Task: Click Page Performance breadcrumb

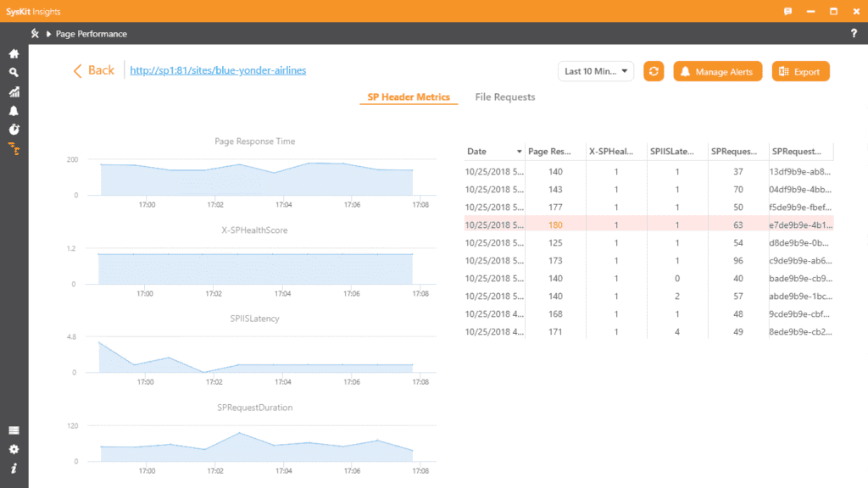Action: pos(92,34)
